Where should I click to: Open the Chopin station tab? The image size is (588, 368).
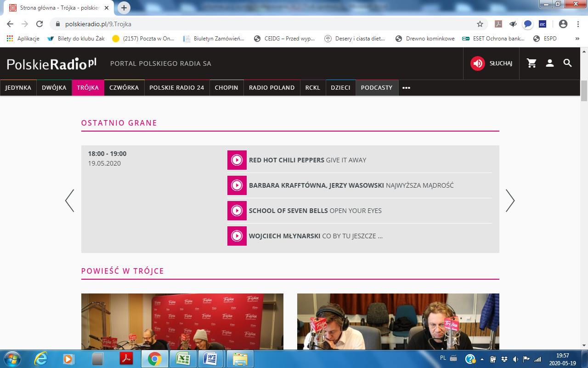pyautogui.click(x=226, y=87)
